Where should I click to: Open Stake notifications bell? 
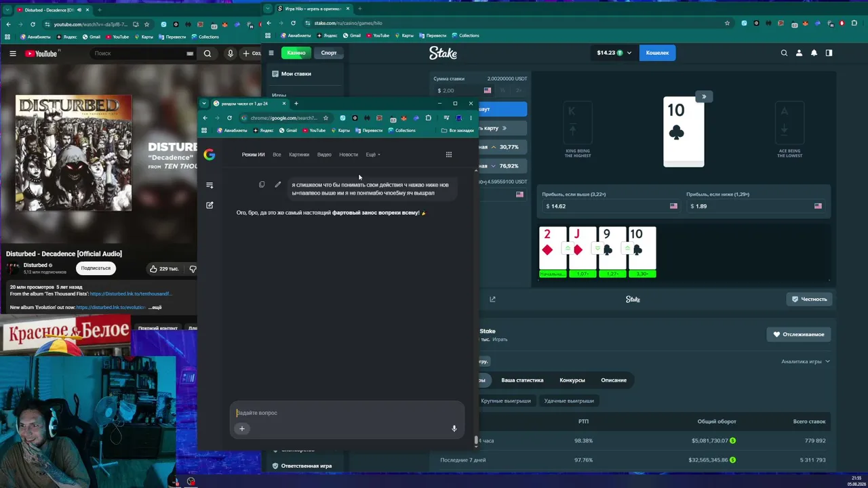(x=814, y=53)
